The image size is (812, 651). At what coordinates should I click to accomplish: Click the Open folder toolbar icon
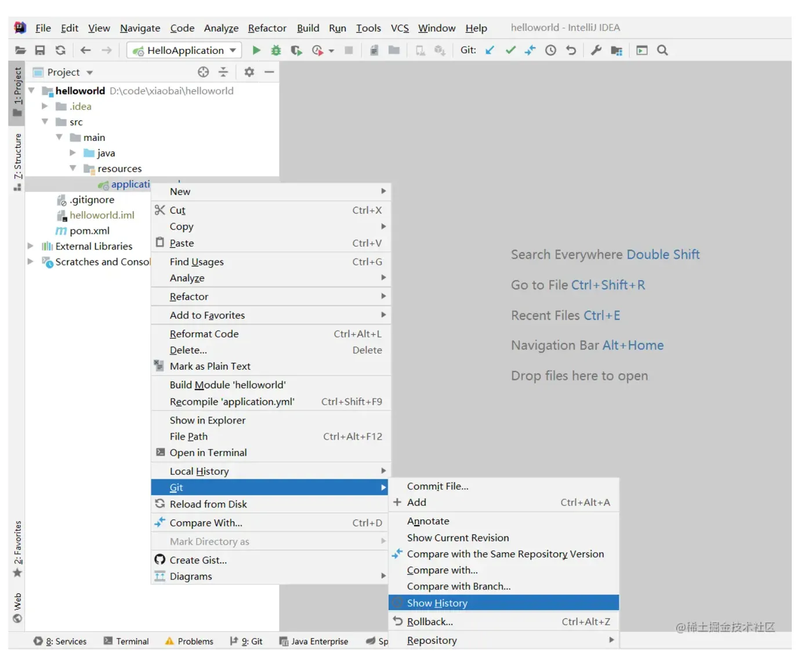(x=20, y=50)
